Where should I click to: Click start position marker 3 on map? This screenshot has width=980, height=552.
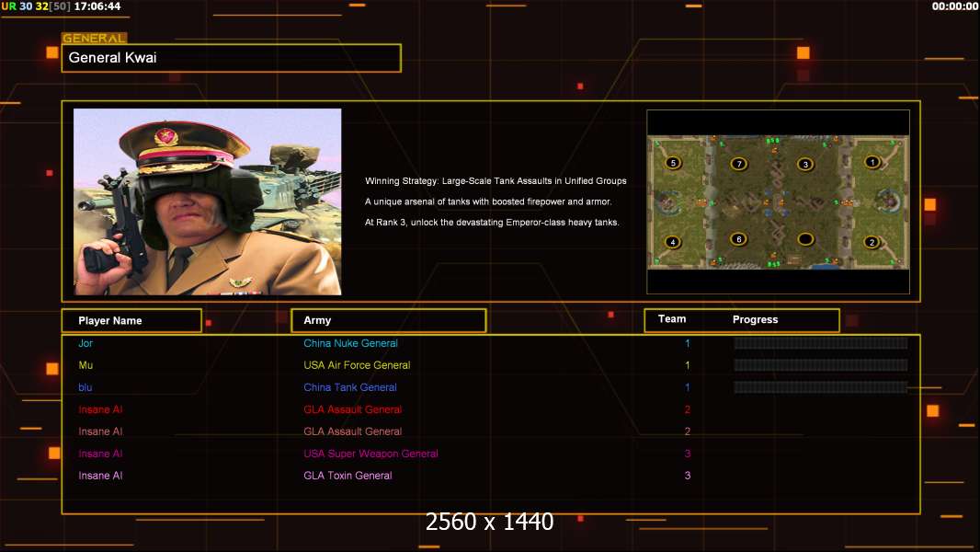click(805, 165)
